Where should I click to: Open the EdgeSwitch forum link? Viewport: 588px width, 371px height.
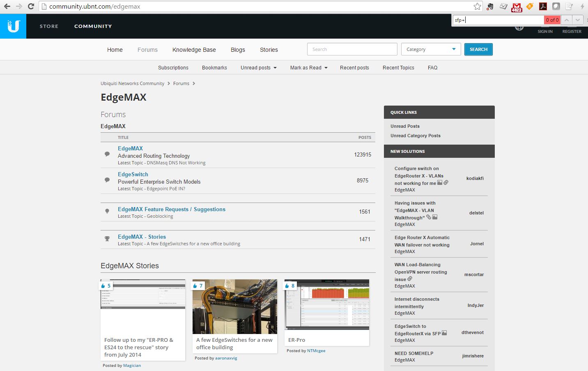[x=133, y=174]
